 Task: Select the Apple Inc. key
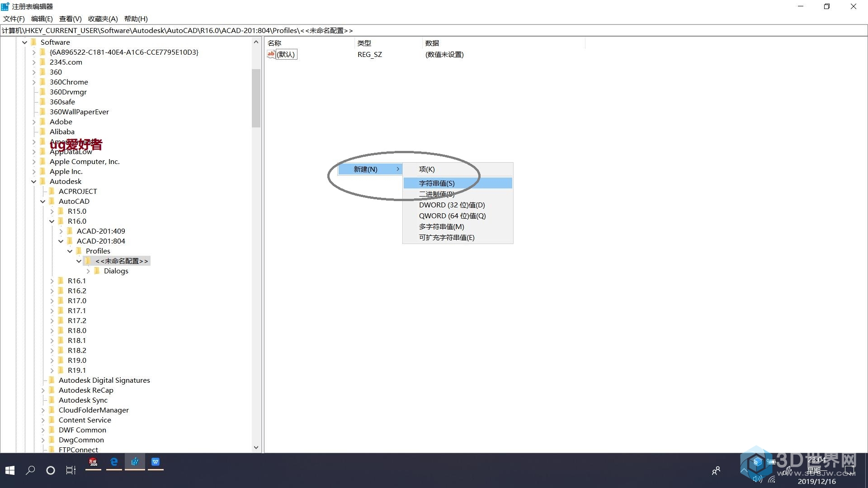(x=66, y=171)
